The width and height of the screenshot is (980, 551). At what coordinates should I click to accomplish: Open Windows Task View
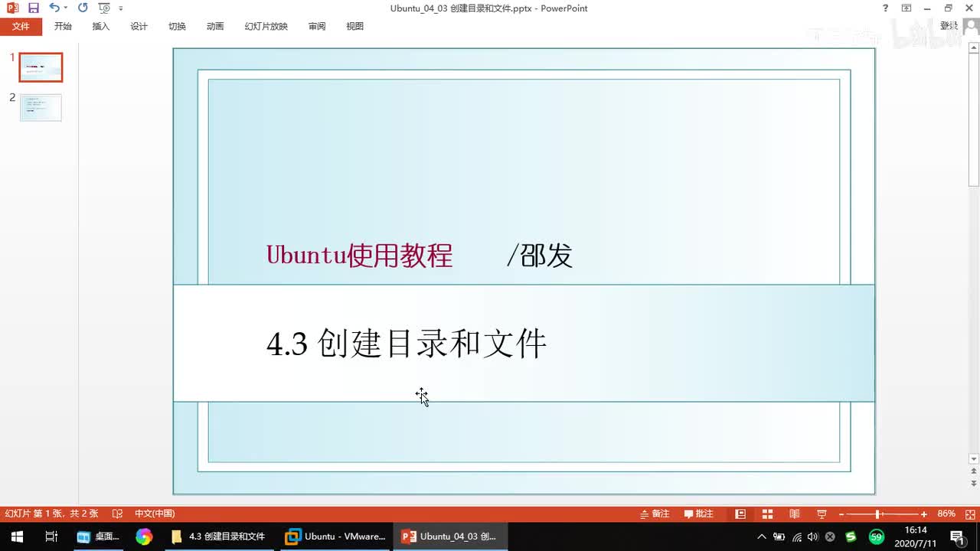pyautogui.click(x=51, y=536)
